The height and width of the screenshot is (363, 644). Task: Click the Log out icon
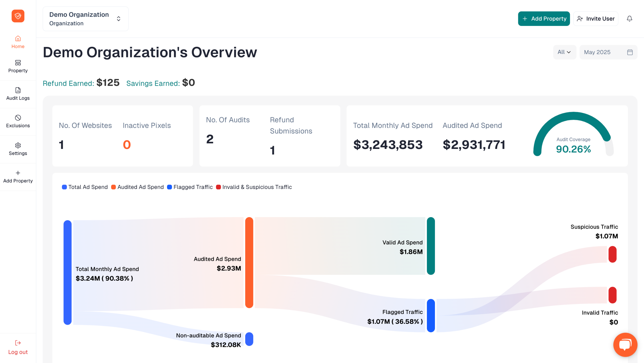point(18,343)
